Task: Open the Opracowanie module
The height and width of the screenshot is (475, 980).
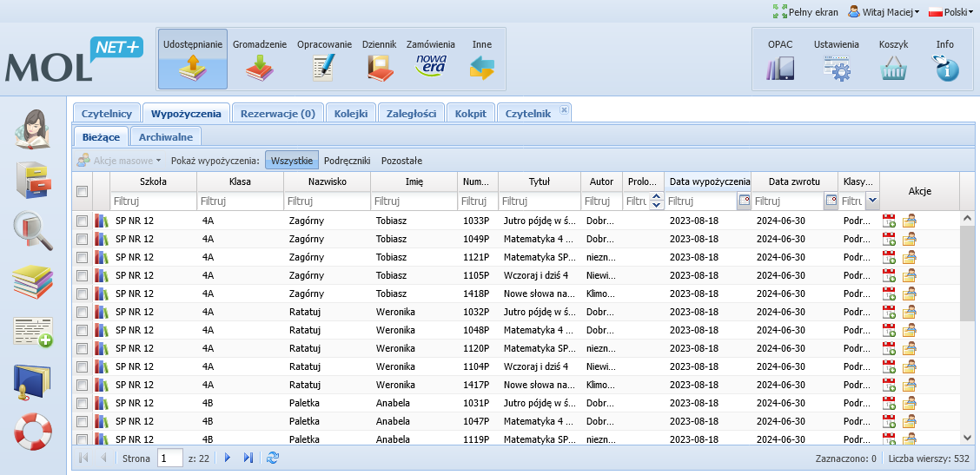Action: pos(324,67)
